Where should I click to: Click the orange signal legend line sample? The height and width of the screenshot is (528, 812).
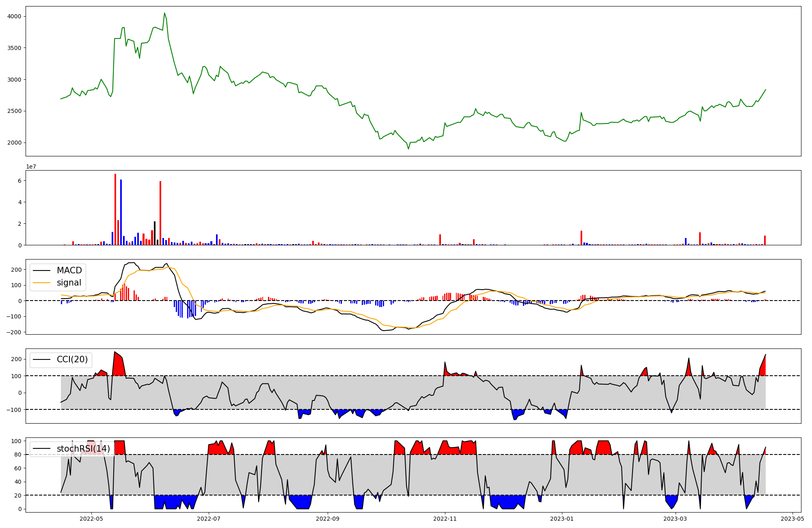click(x=42, y=283)
